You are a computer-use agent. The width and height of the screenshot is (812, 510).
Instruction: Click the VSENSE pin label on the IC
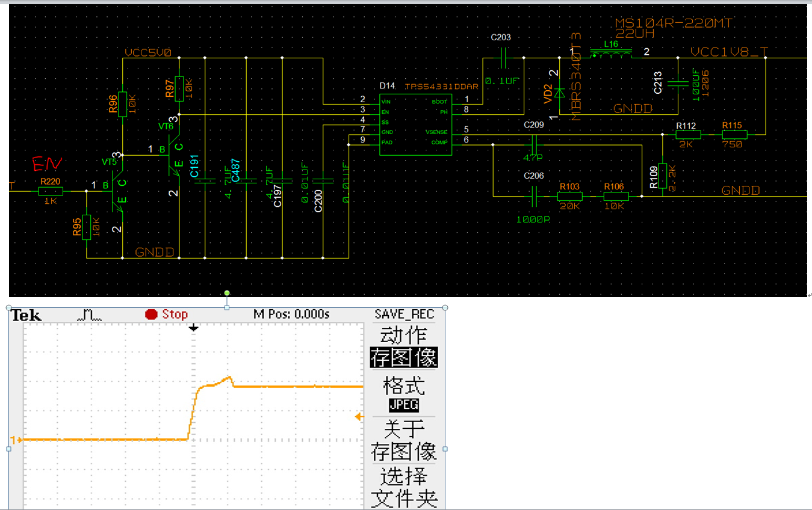pos(436,132)
